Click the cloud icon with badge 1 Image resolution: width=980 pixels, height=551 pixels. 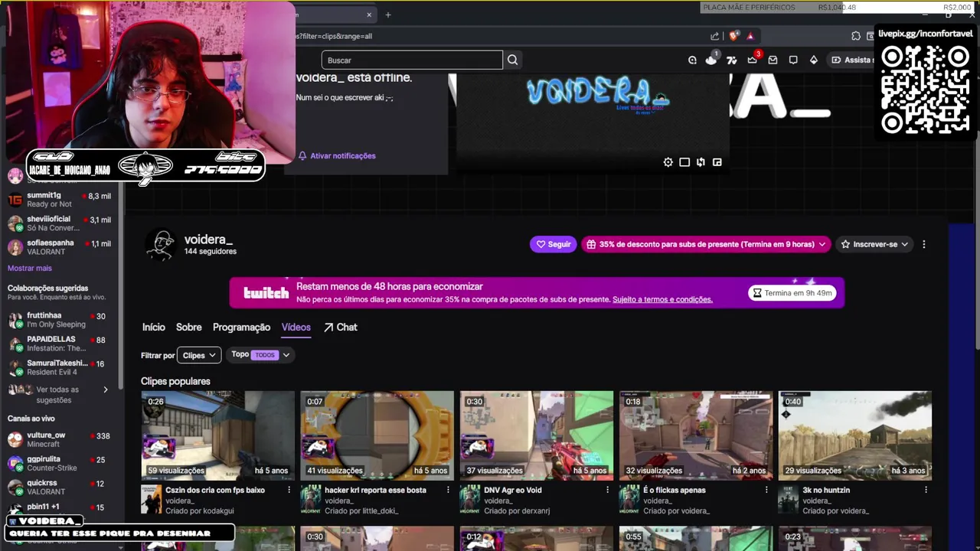(711, 60)
